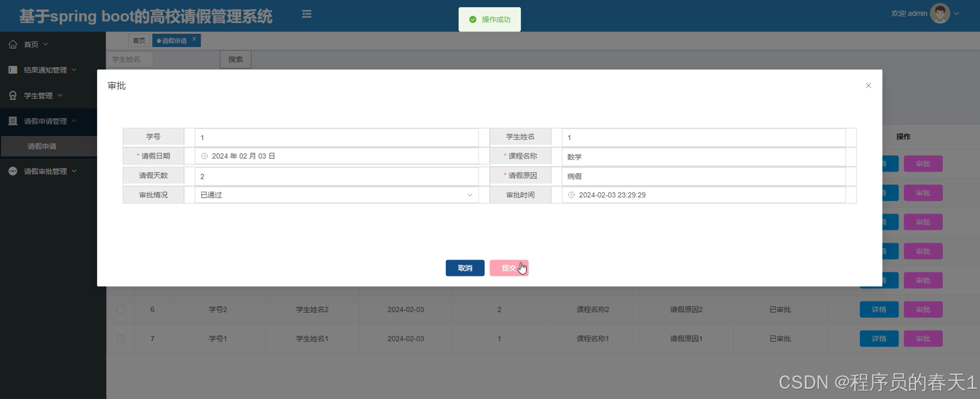Click 审批 button for 学号2 row
Image resolution: width=980 pixels, height=399 pixels.
923,310
